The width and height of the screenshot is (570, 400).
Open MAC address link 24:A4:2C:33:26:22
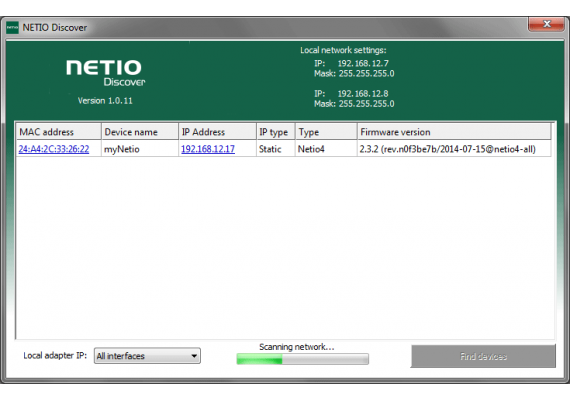54,149
